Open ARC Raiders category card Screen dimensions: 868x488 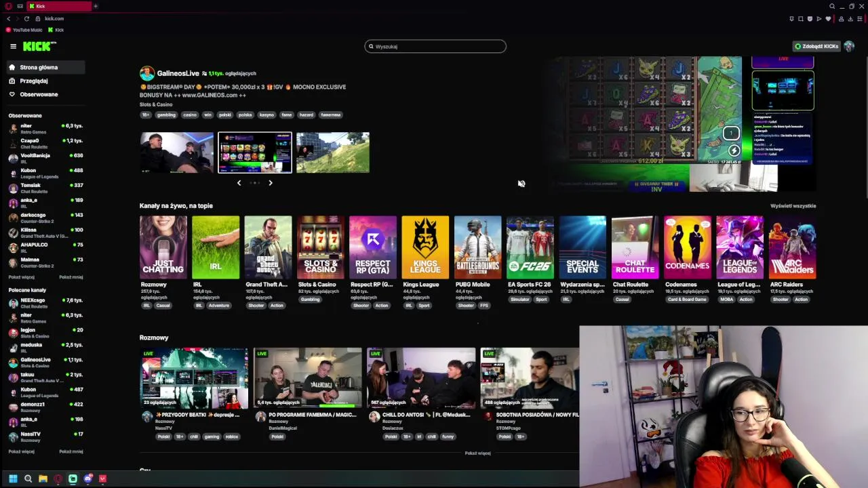(x=793, y=247)
